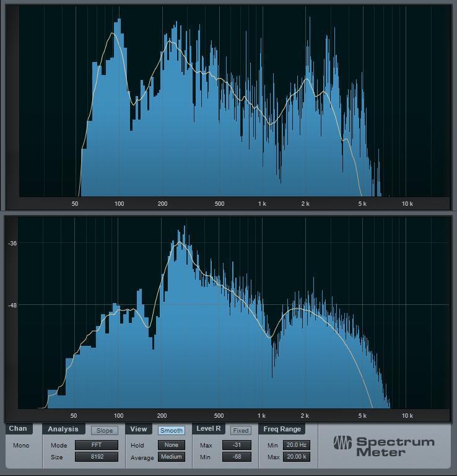This screenshot has width=457, height=476.
Task: Click the Analysis section header
Action: click(63, 429)
